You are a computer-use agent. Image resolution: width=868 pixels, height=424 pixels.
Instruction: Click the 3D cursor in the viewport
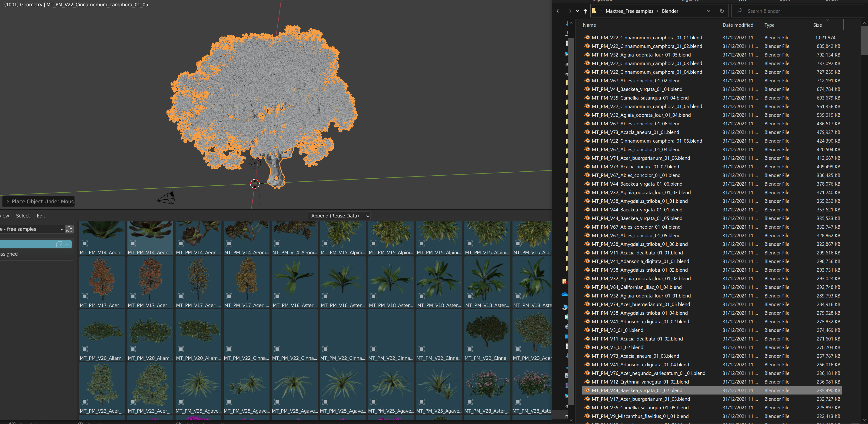click(x=255, y=184)
